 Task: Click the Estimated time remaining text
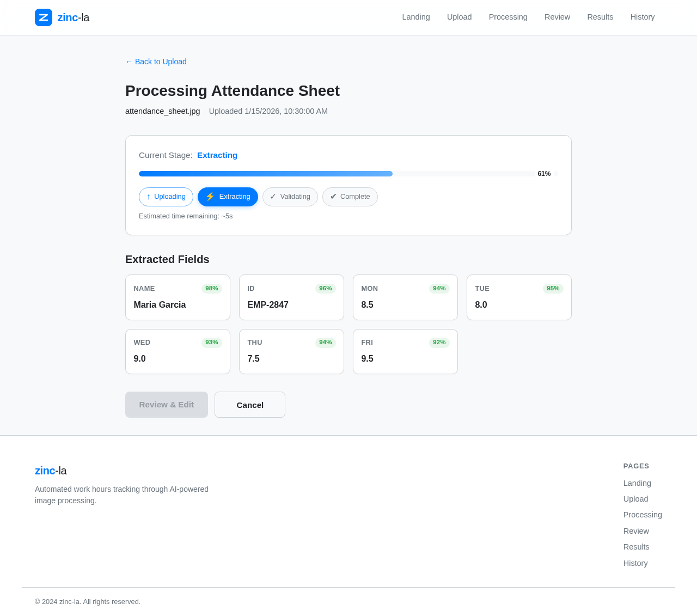point(186,216)
